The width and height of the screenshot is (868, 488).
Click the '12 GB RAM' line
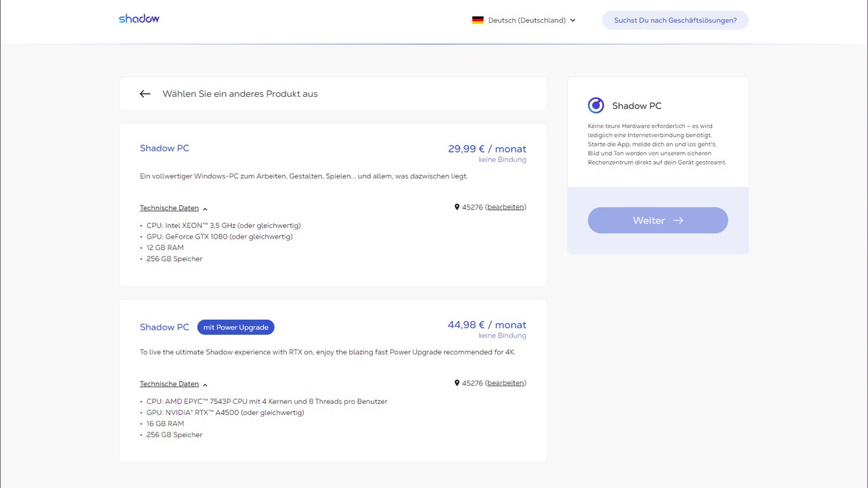[x=165, y=248]
